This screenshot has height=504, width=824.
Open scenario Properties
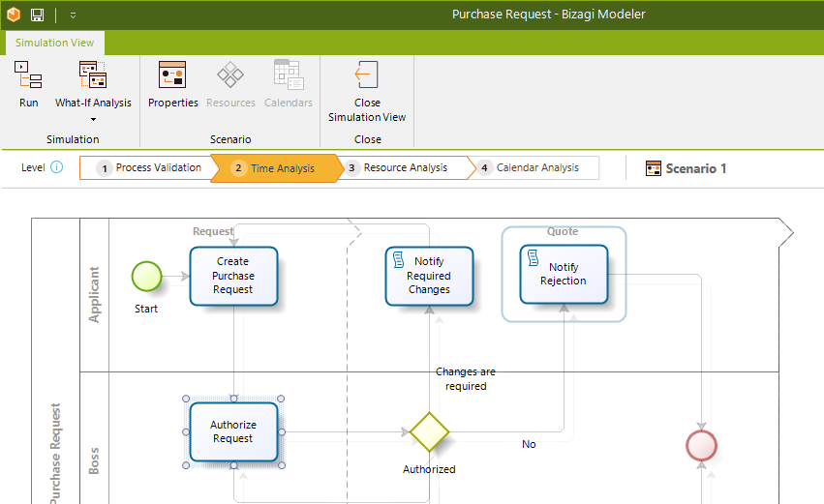(173, 84)
